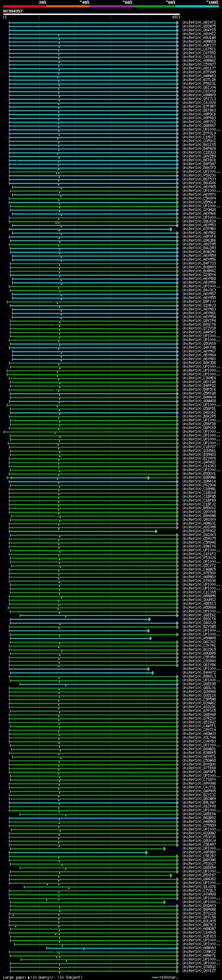222x980 pixels.
Task: Select the UniRef100_Q963B6 label
Action: pyautogui.click(x=199, y=240)
